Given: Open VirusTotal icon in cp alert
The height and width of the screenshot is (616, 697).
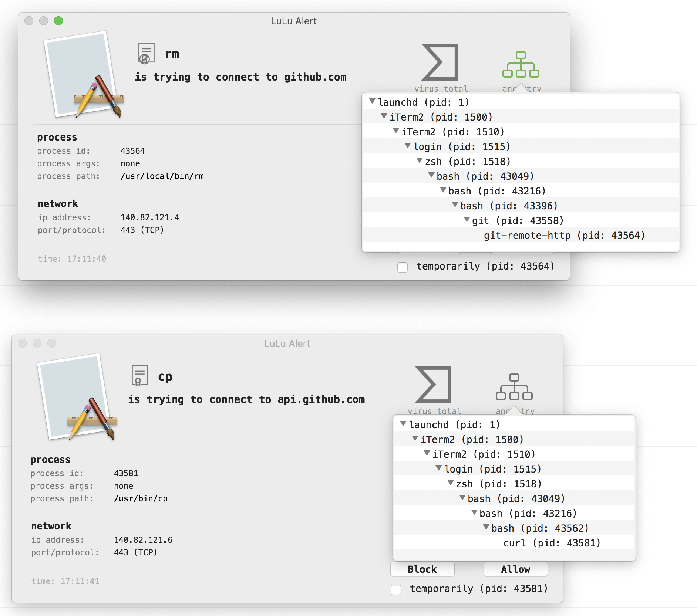Looking at the screenshot, I should pos(433,385).
